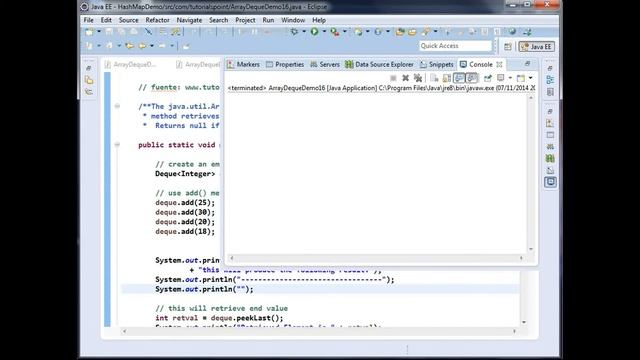
Task: Open the External Tools dropdown arrow
Action: (345, 31)
